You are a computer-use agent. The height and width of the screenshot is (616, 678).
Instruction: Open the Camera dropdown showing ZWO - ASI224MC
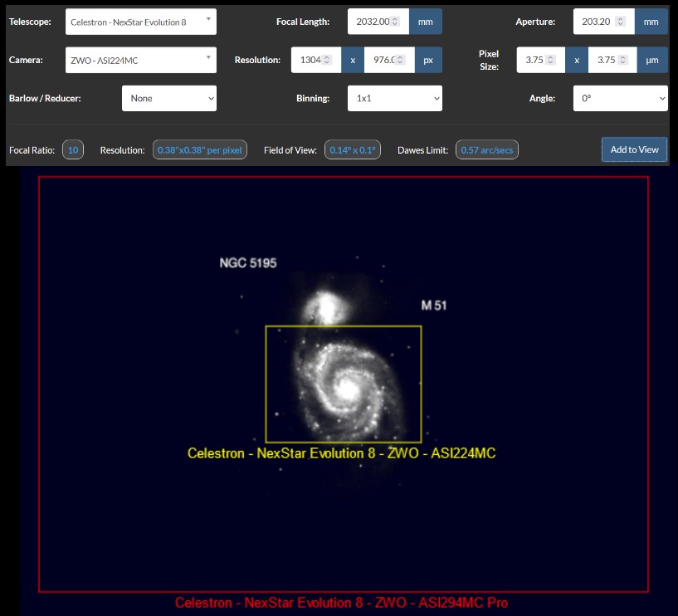point(140,60)
